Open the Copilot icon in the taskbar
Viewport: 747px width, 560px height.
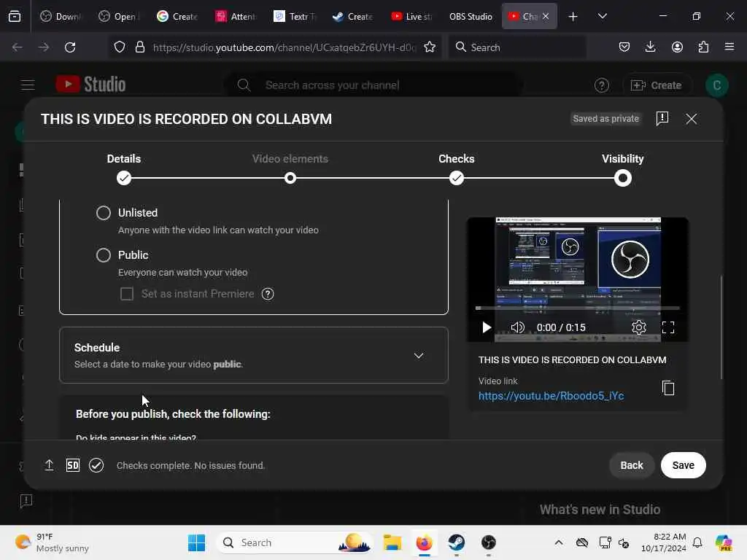724,542
